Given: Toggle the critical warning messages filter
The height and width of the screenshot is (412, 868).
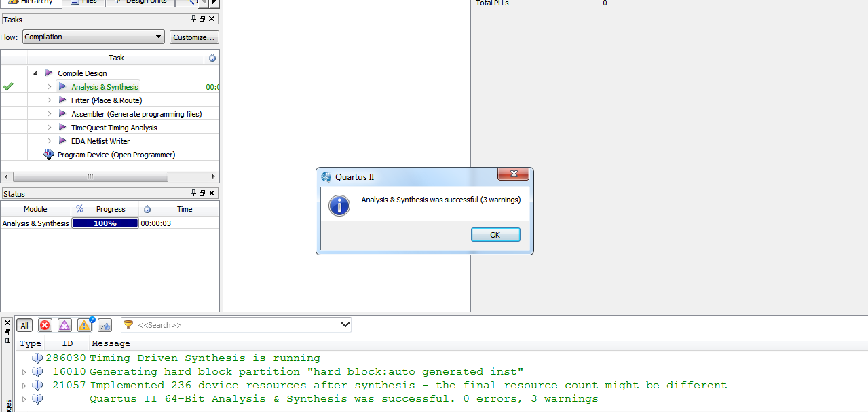Looking at the screenshot, I should click(x=64, y=325).
